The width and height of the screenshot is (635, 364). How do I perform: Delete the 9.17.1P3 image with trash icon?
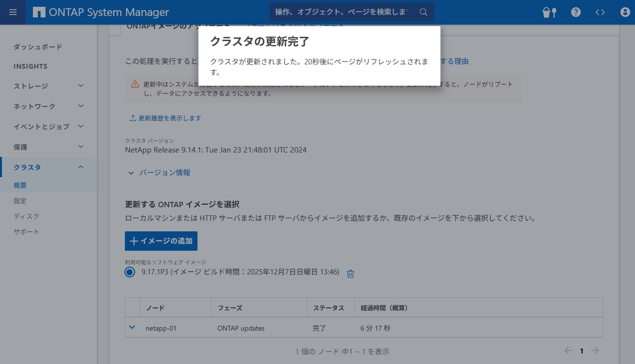(351, 273)
